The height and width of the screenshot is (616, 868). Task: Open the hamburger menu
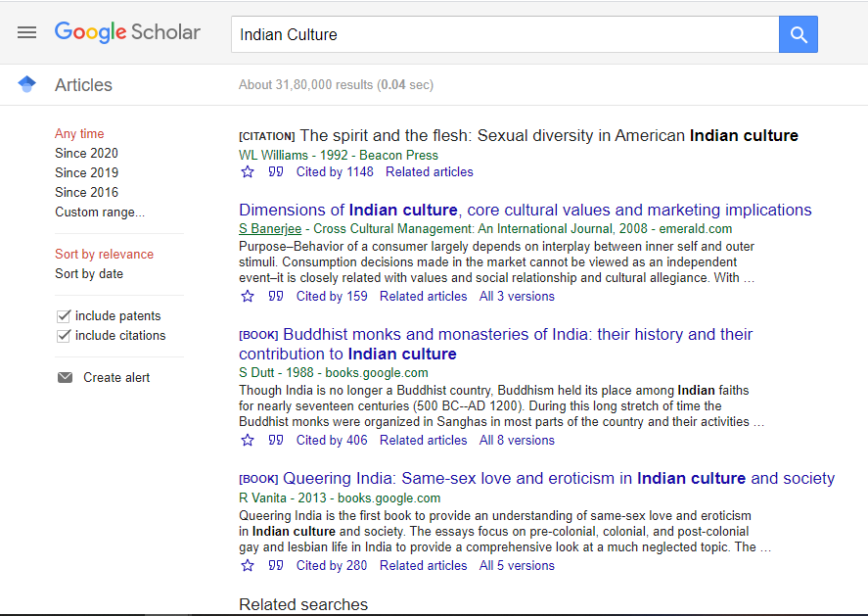[x=26, y=32]
